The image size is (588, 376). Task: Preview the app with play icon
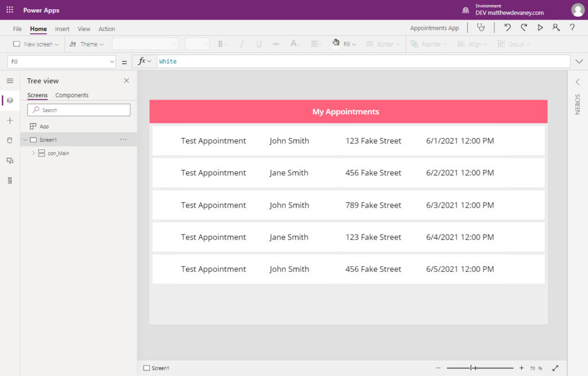coord(540,28)
